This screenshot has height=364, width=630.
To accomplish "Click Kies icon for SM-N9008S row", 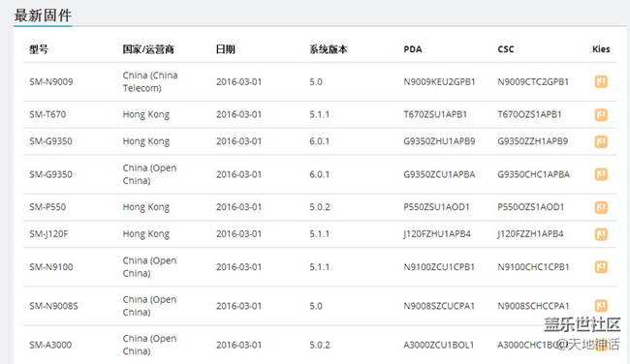I will click(601, 306).
